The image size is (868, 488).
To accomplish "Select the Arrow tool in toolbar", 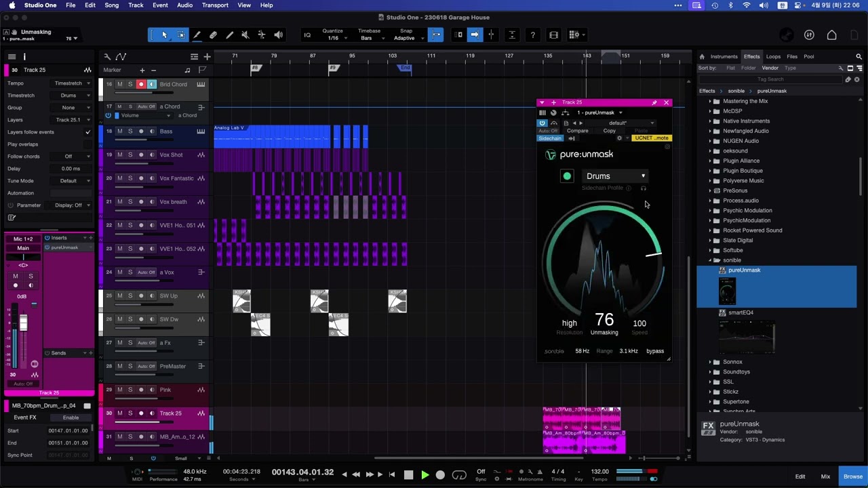I will point(164,35).
